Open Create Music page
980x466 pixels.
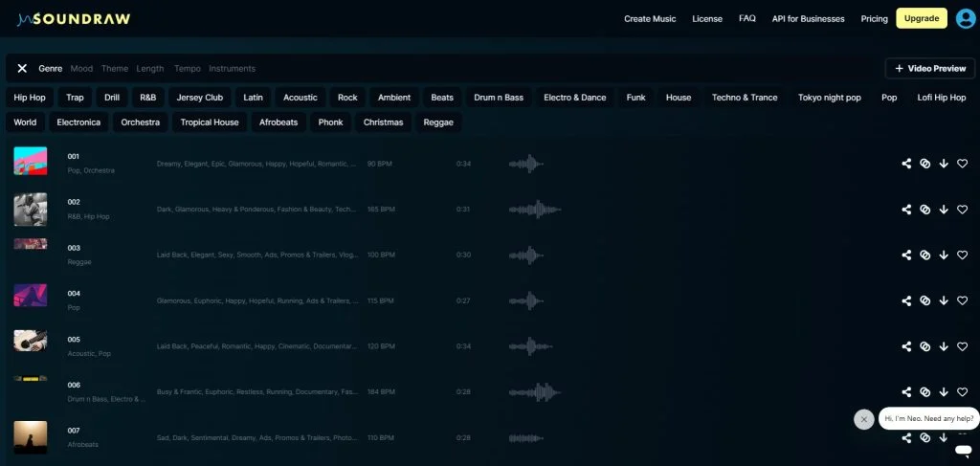(x=650, y=19)
